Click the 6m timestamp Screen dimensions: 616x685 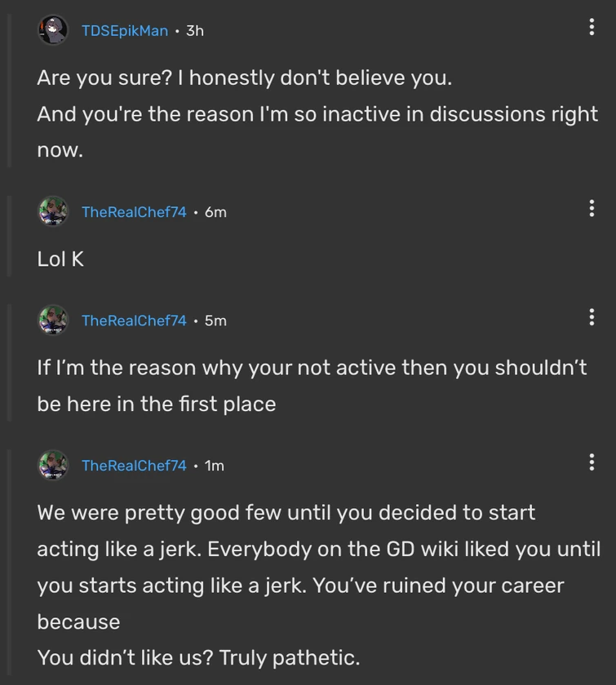[215, 212]
